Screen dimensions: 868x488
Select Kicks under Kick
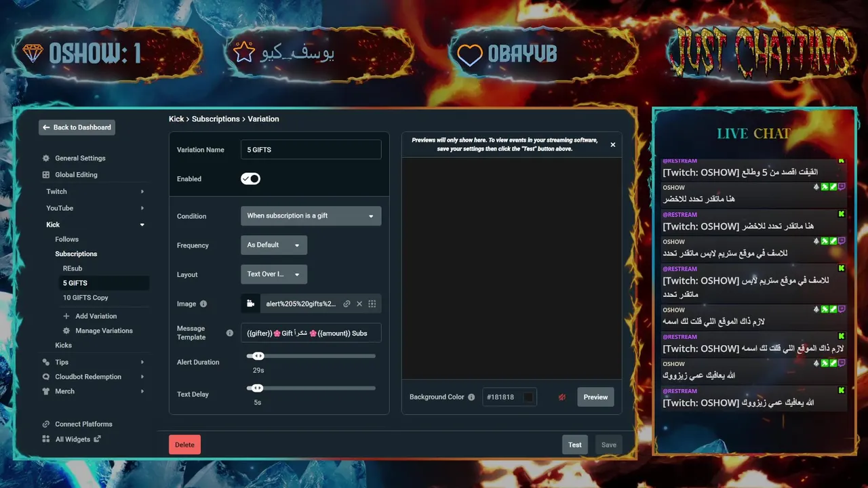click(63, 345)
